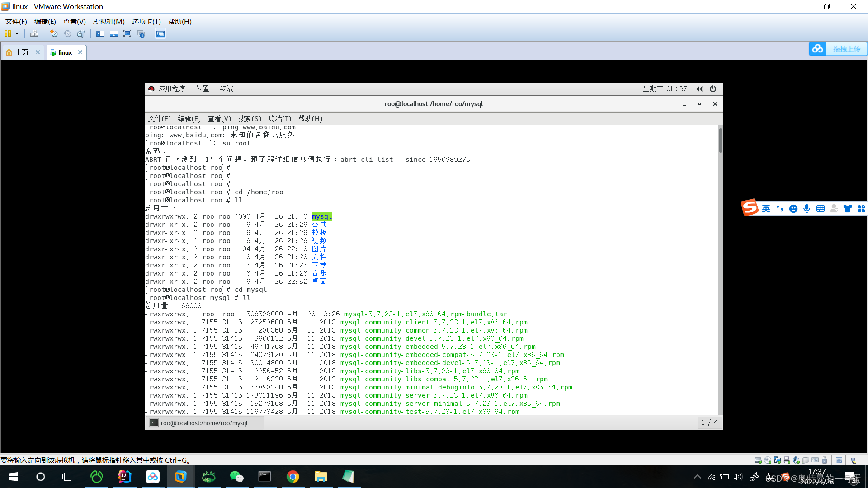This screenshot has height=488, width=868.
Task: Open Sogou toolbox grid icon
Action: (861, 208)
